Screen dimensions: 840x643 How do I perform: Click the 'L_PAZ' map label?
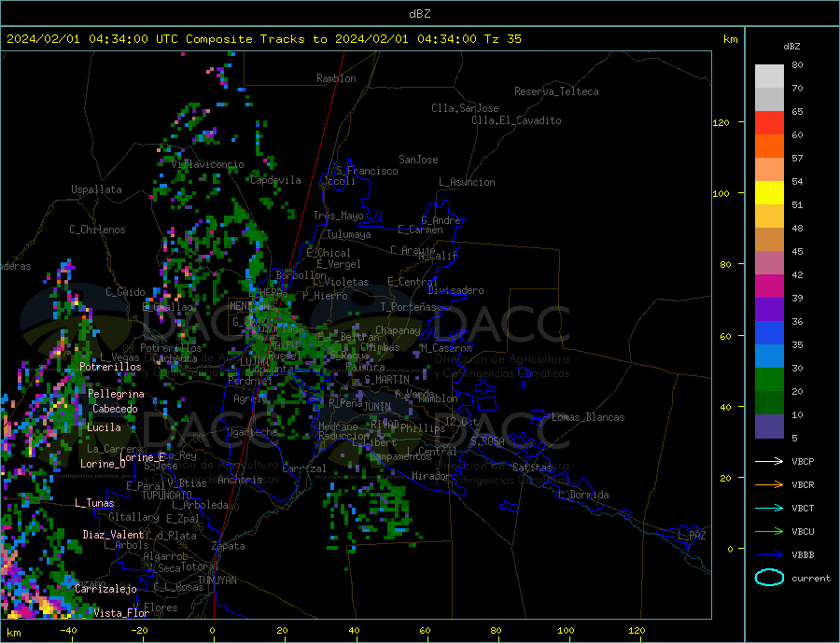click(692, 536)
